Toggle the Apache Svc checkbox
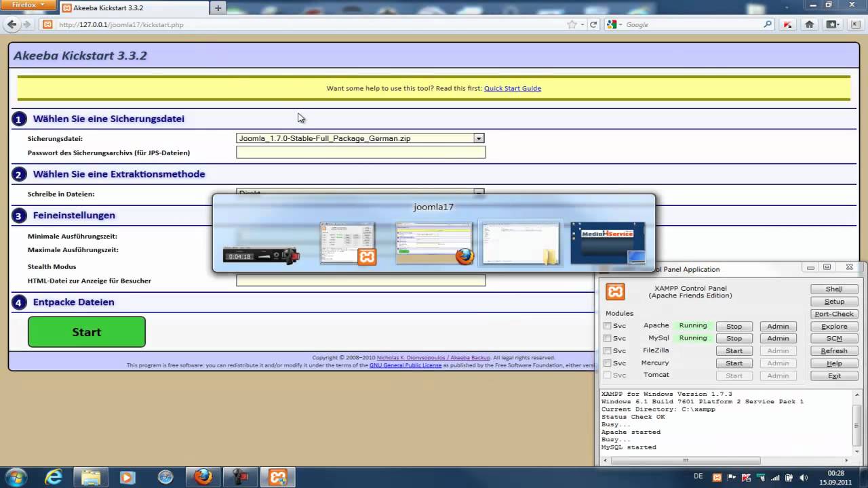The width and height of the screenshot is (868, 488). point(607,326)
